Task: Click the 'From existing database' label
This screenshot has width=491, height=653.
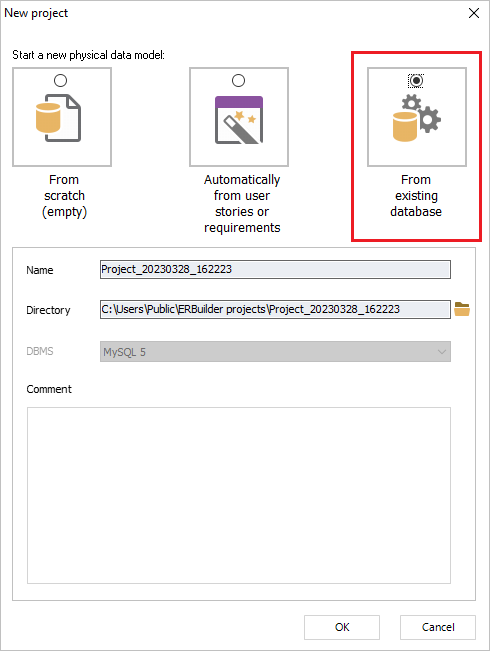Action: pyautogui.click(x=416, y=196)
